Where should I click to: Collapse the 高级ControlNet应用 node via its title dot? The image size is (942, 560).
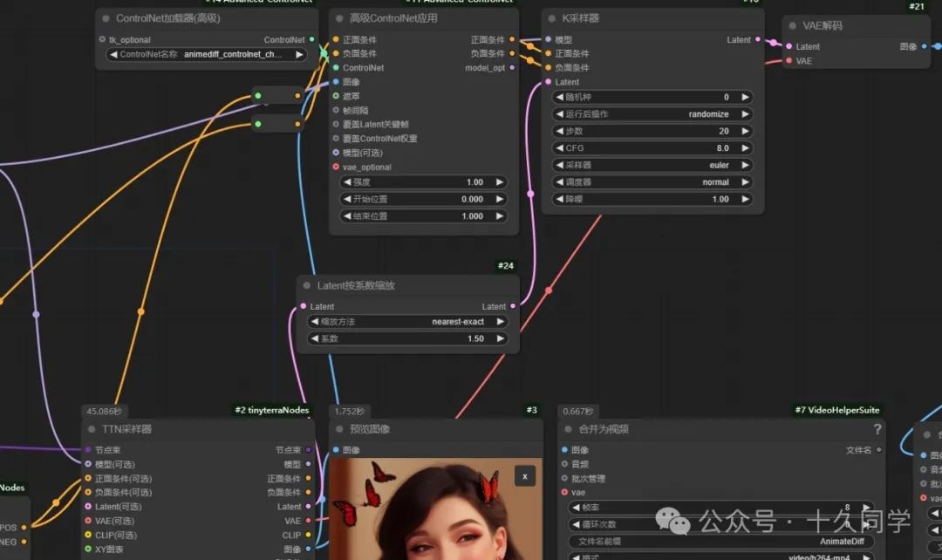(x=339, y=18)
